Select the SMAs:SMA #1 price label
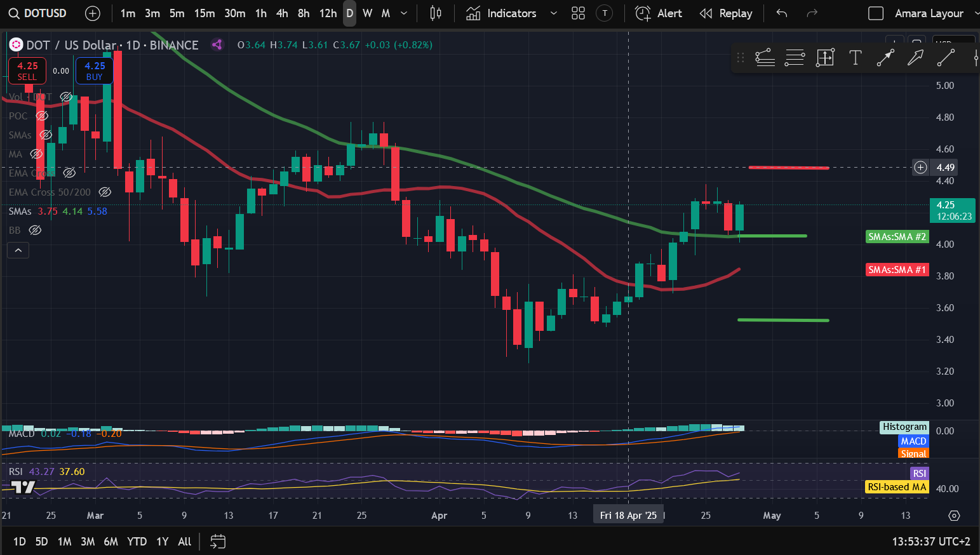The image size is (980, 555). click(897, 270)
